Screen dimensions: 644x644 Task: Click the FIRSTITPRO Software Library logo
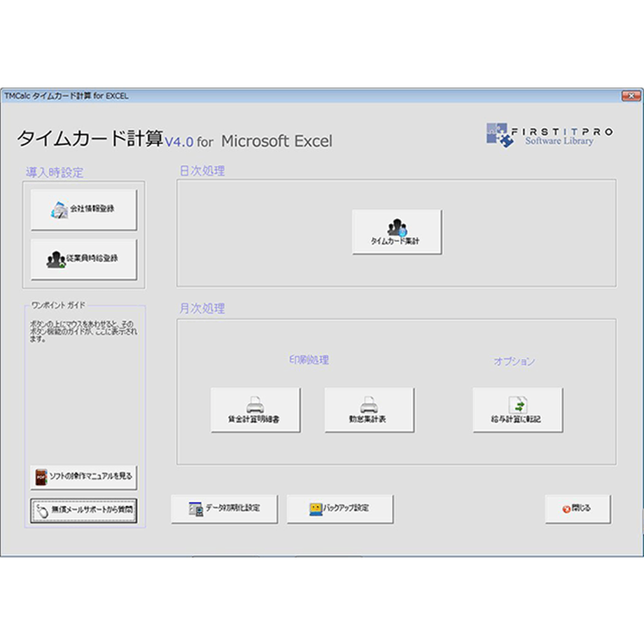(x=549, y=135)
